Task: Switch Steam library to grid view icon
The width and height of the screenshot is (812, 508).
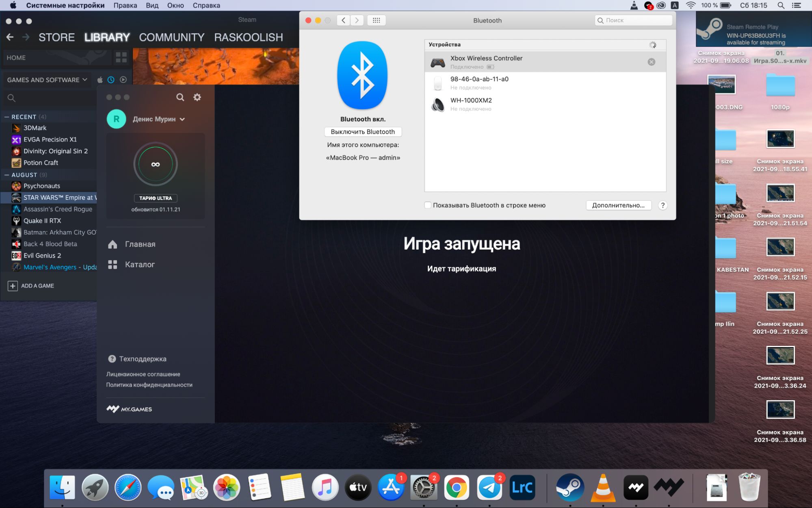Action: click(x=121, y=57)
